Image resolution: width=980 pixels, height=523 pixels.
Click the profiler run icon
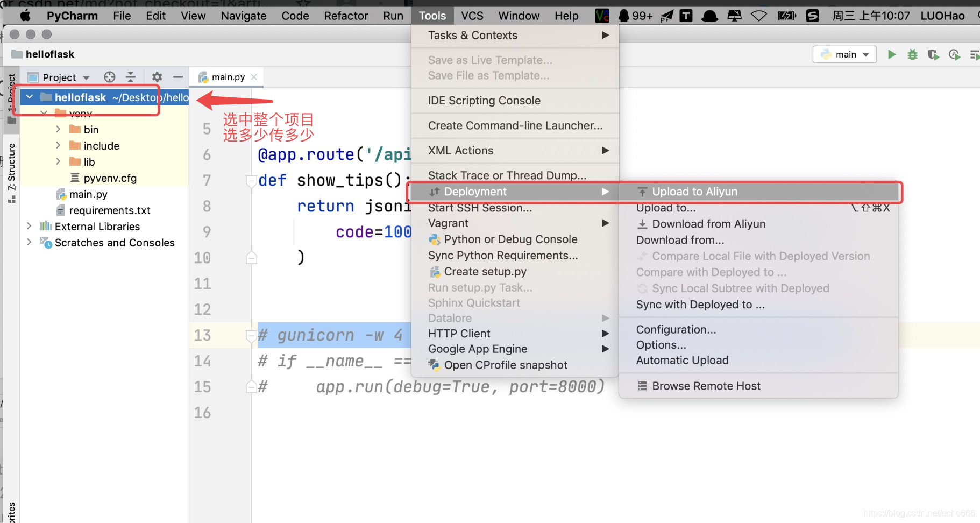pos(954,54)
